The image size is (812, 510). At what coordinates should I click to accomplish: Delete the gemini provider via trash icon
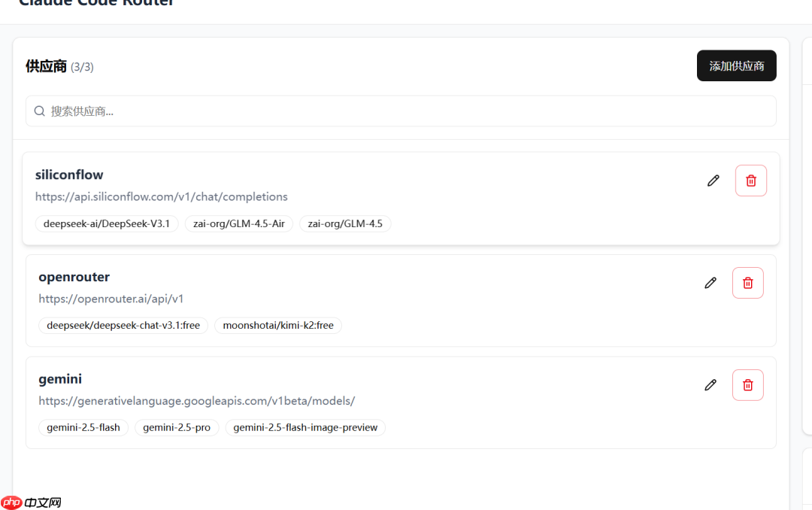[x=747, y=384]
